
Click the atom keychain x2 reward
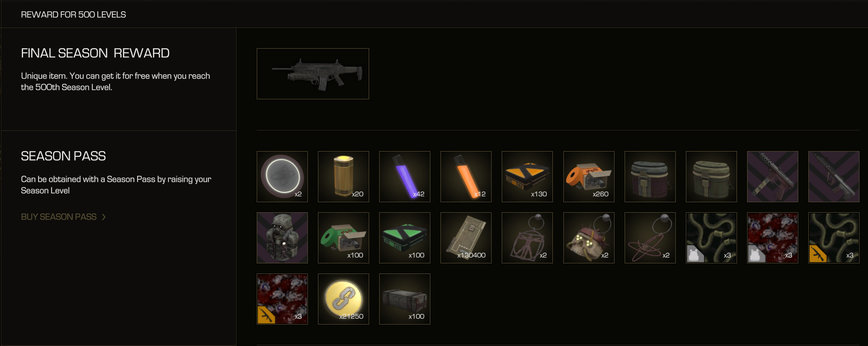pyautogui.click(x=650, y=238)
